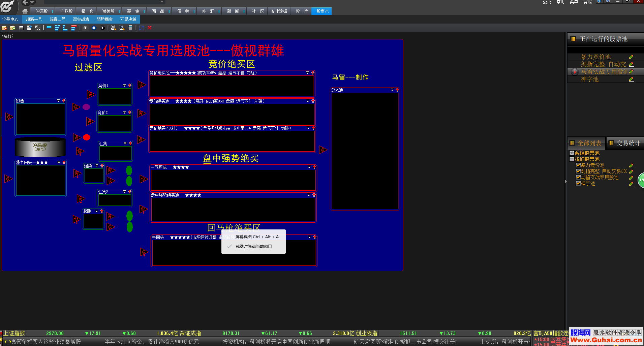Screen dimensions: 644x346
Task: Click 委托 in the top-right menu
Action: point(547,2)
